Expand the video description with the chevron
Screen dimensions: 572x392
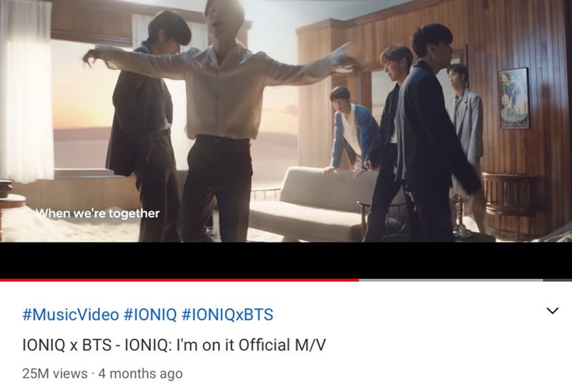click(x=552, y=310)
